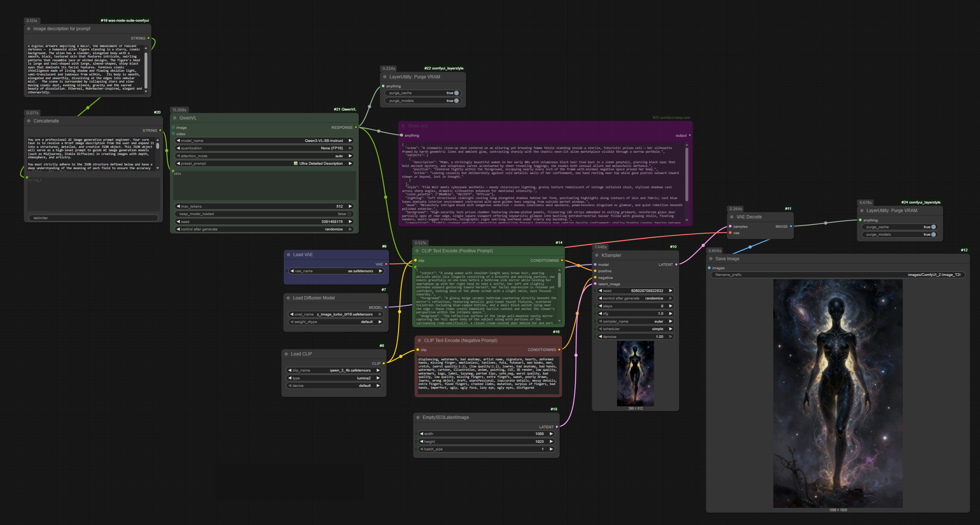
Task: Toggle purge_cache on node #22 Purge VRAM
Action: 456,93
